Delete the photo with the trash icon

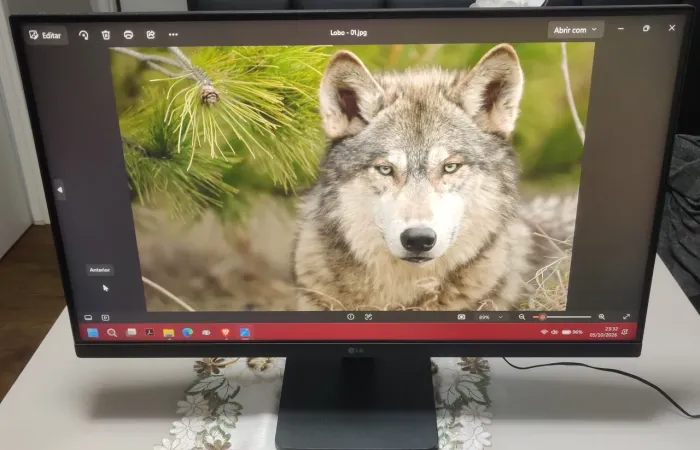[106, 35]
